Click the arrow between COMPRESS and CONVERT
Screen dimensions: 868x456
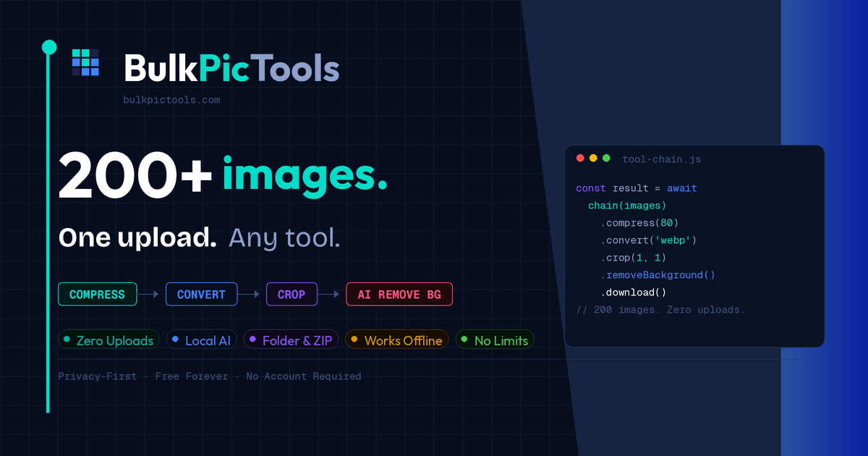148,295
